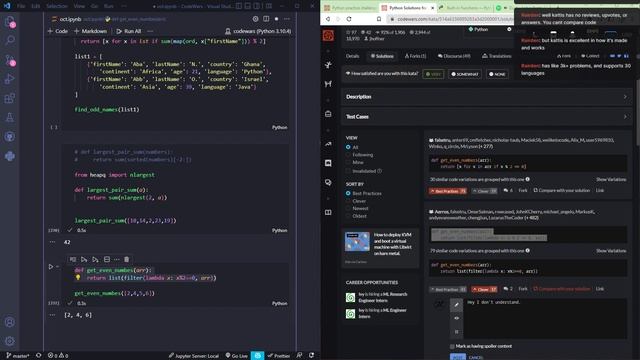
Task: Open File menu in VS Code
Action: [x=21, y=6]
